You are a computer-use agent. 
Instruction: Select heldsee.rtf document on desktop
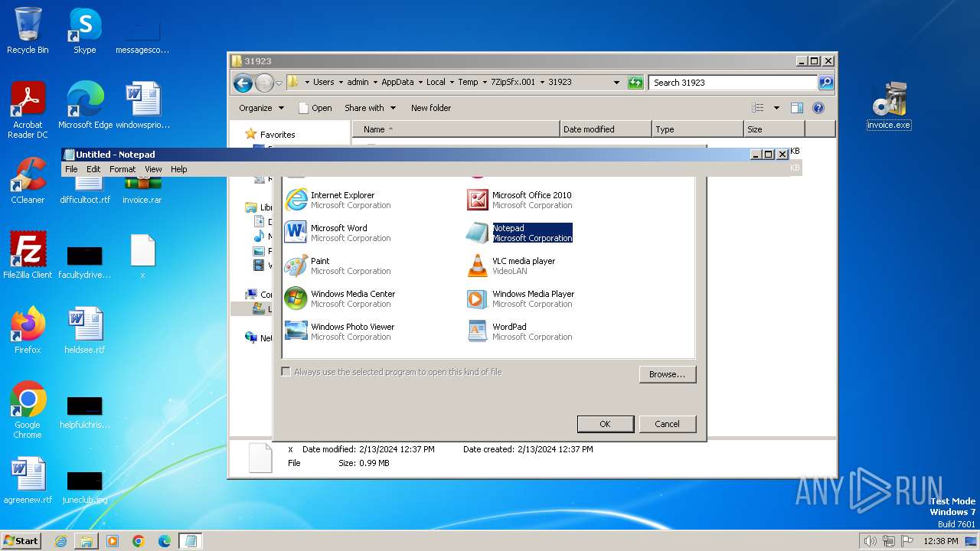tap(85, 331)
